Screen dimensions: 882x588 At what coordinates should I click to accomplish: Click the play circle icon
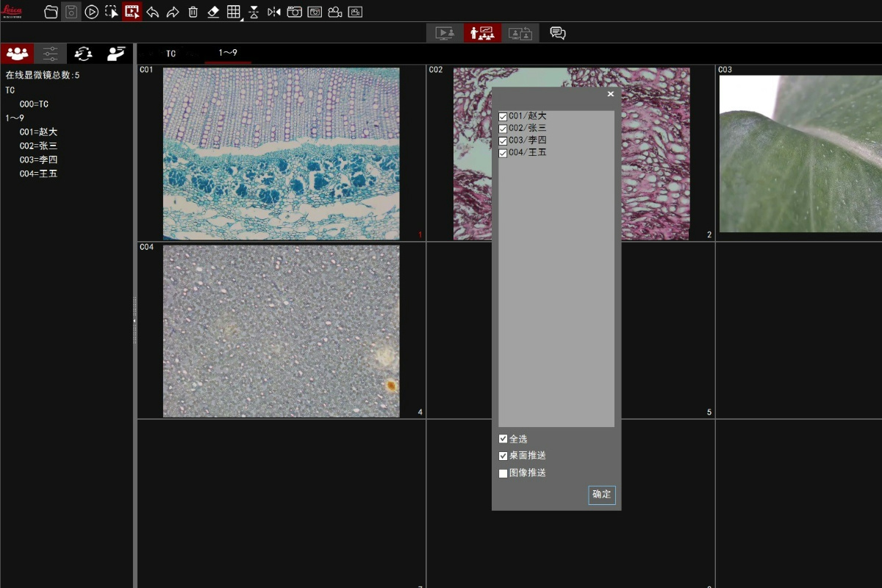(91, 12)
